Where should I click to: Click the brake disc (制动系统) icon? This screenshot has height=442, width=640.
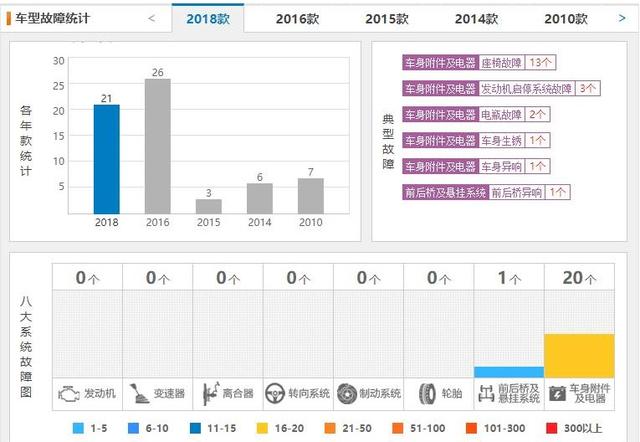pos(347,394)
